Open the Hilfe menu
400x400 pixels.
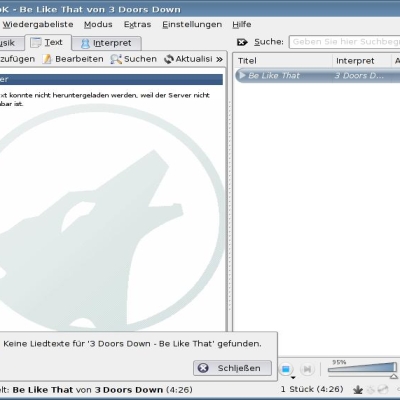pos(242,24)
